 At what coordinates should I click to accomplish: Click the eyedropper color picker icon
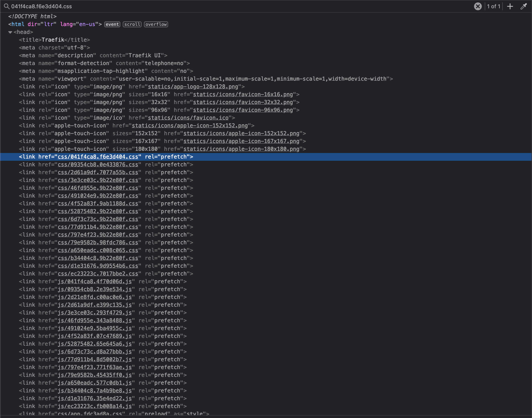coord(523,6)
